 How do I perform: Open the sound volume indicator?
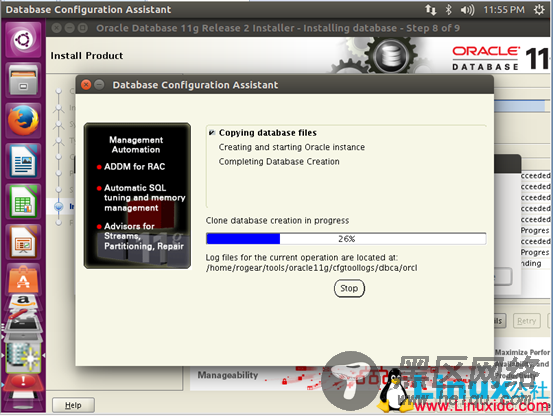coord(467,10)
